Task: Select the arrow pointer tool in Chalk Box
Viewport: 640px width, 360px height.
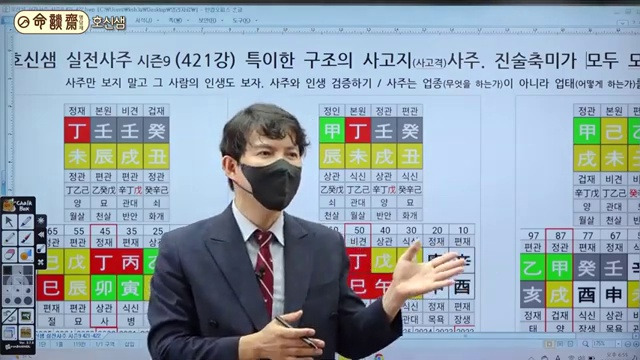Action: [x=9, y=222]
